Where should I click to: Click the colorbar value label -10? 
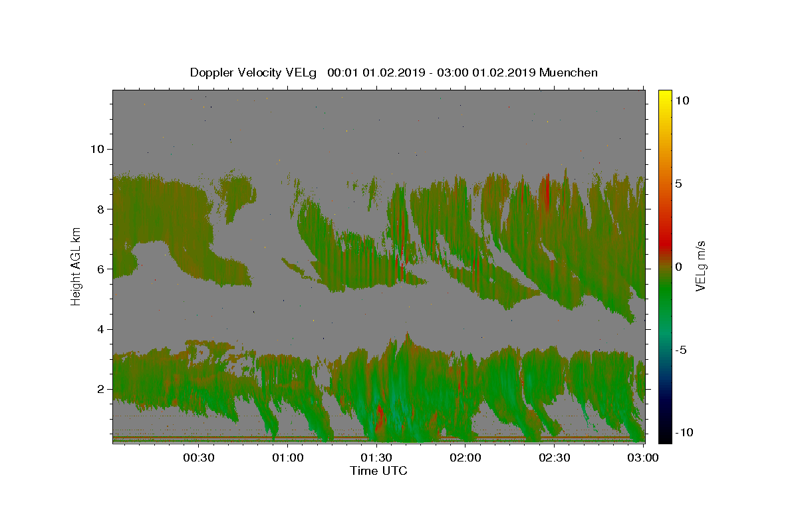[685, 433]
